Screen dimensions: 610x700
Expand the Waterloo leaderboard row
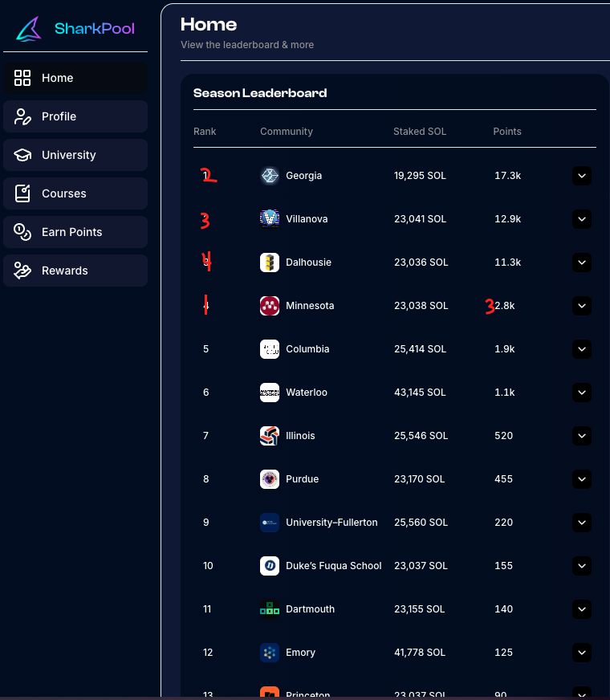point(582,392)
